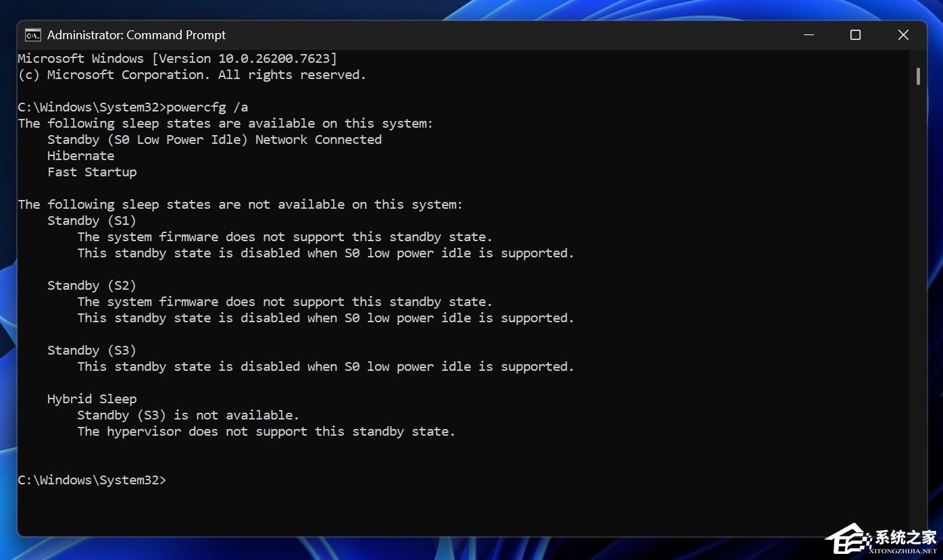Screen dimensions: 943x560
Task: Click the final C:\Windows\System32> prompt
Action: (x=92, y=480)
